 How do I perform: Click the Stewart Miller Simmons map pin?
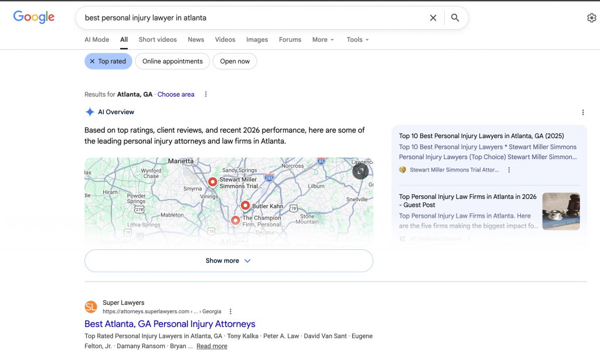tap(213, 182)
